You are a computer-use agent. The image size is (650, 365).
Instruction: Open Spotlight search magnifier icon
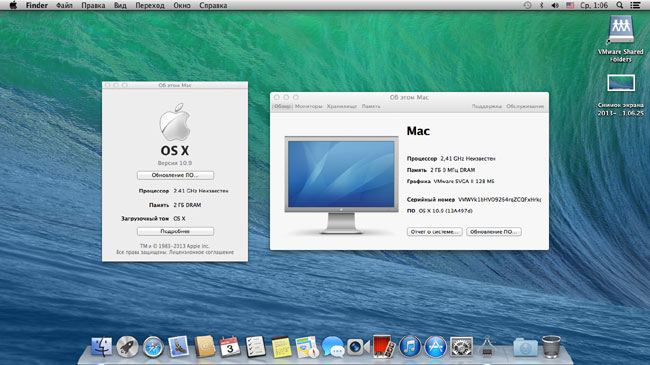pyautogui.click(x=619, y=5)
